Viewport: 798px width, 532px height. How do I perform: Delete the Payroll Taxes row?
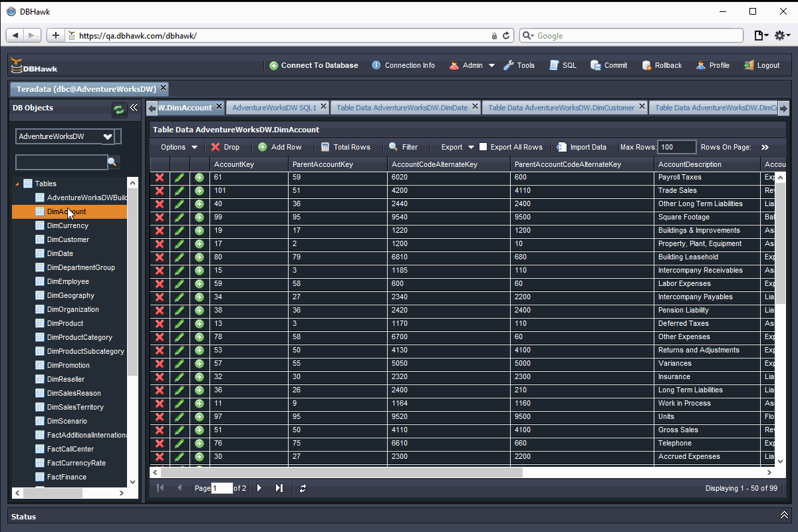pyautogui.click(x=160, y=178)
